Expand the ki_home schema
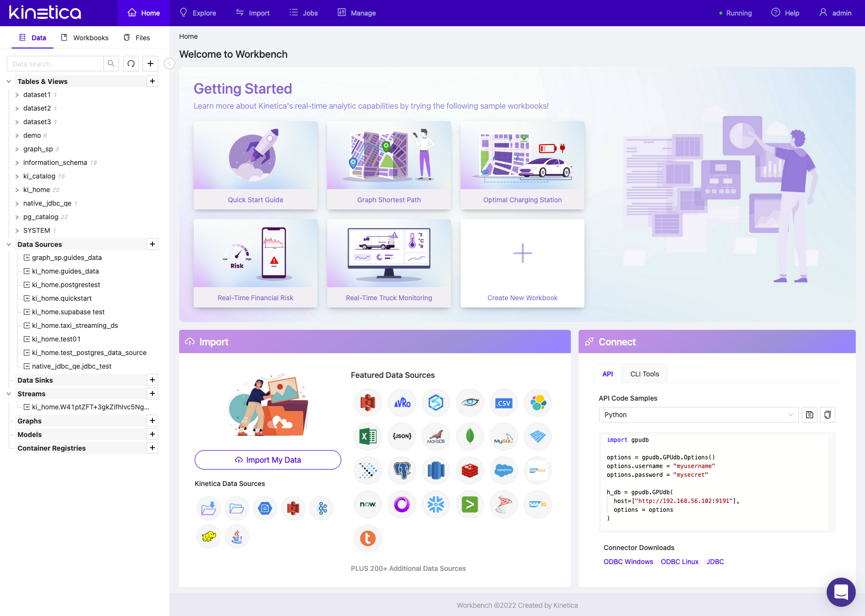The height and width of the screenshot is (616, 865). [17, 190]
